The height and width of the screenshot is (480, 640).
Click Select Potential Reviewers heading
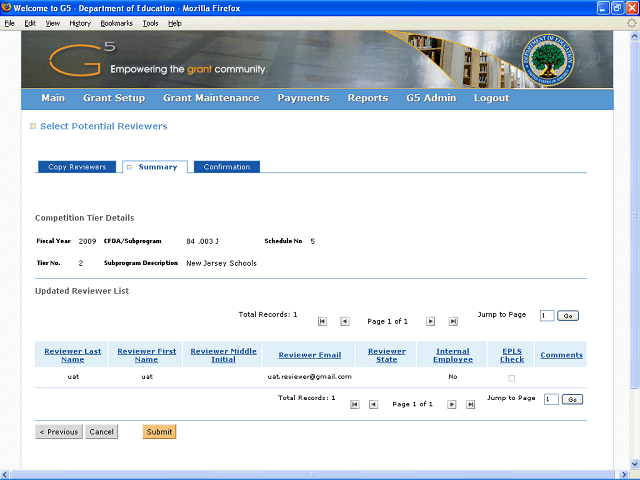coord(104,126)
